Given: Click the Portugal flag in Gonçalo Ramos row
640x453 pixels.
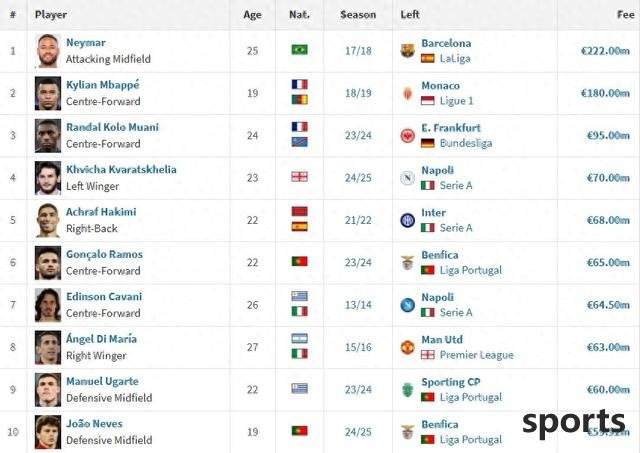Looking at the screenshot, I should [x=300, y=261].
